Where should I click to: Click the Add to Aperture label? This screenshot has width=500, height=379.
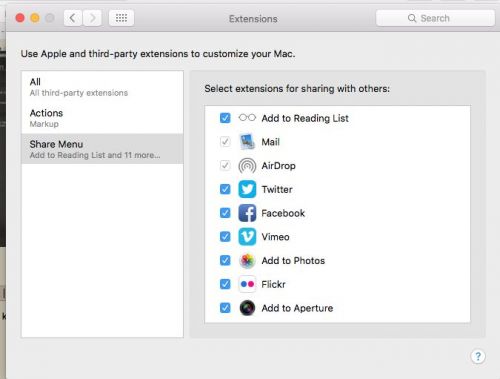(x=297, y=308)
